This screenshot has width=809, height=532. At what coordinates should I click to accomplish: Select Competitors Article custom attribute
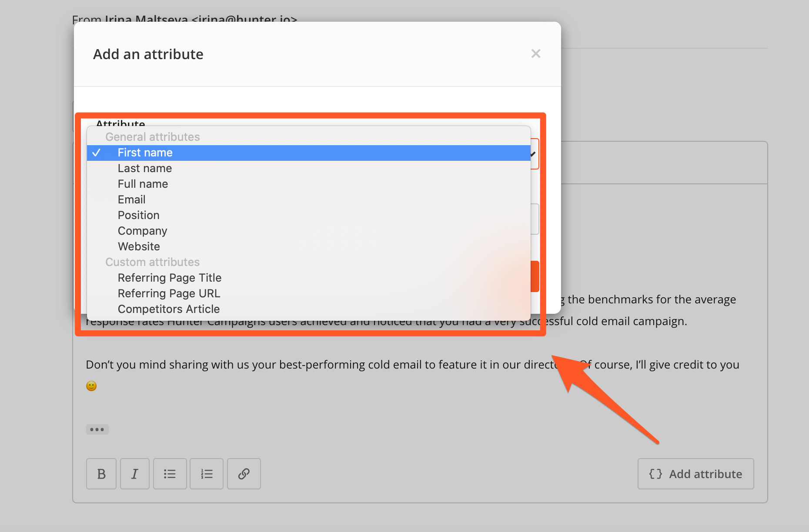click(309, 309)
